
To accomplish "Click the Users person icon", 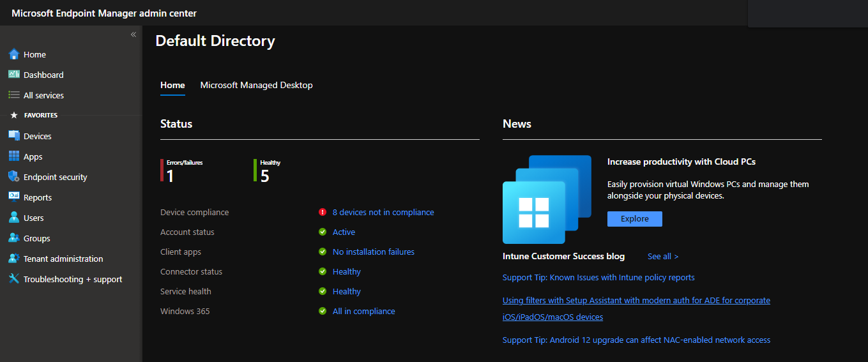I will pos(14,218).
